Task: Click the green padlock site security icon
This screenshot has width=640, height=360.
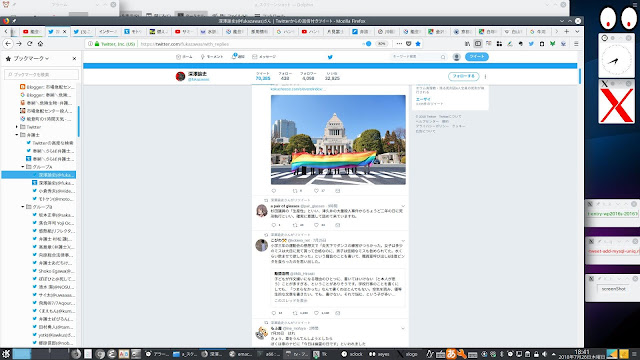Action: pos(97,44)
